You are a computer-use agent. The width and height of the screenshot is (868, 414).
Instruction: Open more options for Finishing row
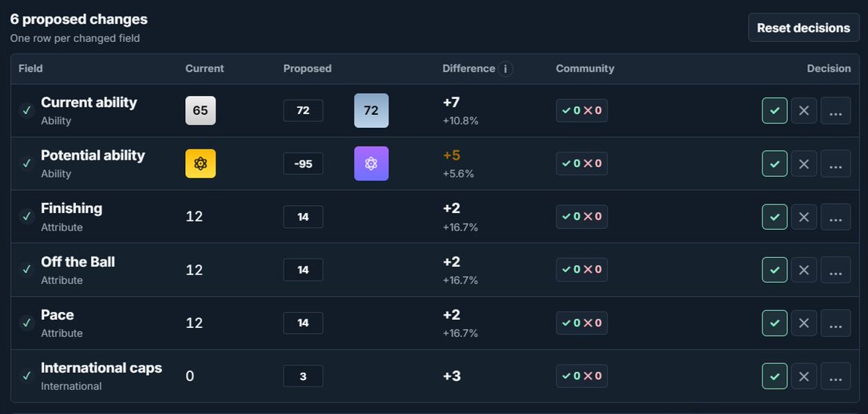(835, 217)
